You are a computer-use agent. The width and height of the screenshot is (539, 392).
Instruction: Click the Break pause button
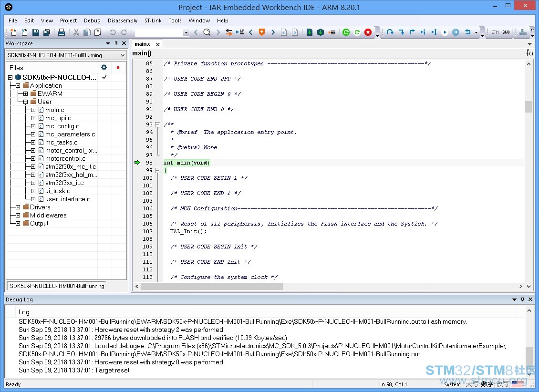point(456,32)
